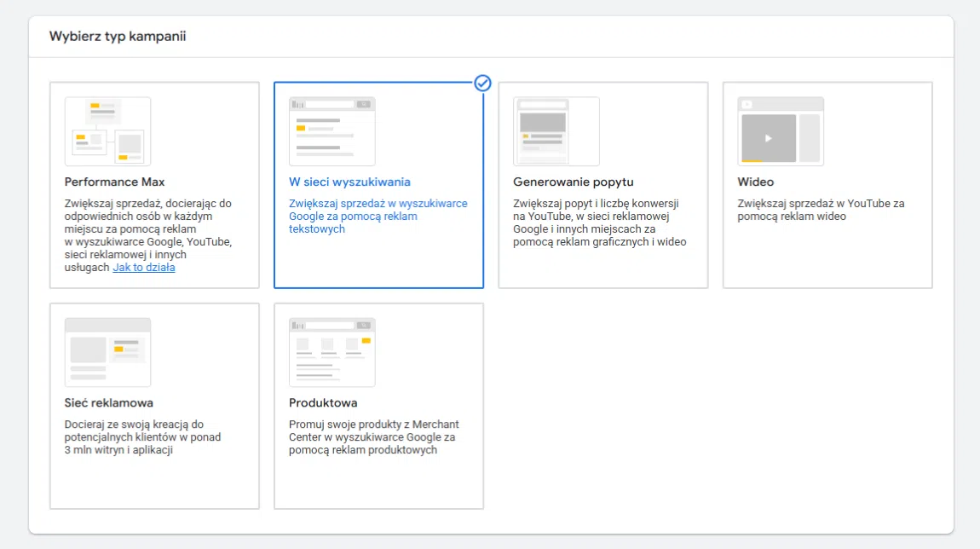This screenshot has width=980, height=549.
Task: Pick the 'Produktowa' campaign heading
Action: pos(323,402)
